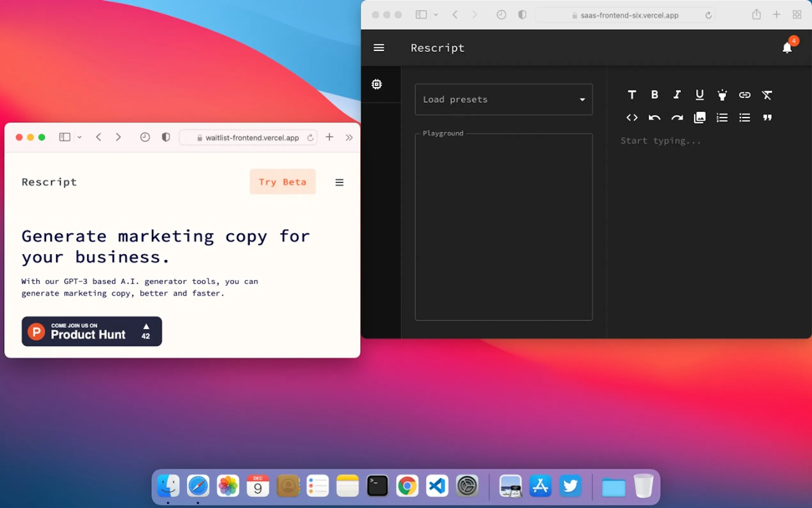Screen dimensions: 812x508
Task: Open hamburger menu in Rescript dark app
Action: coord(379,48)
